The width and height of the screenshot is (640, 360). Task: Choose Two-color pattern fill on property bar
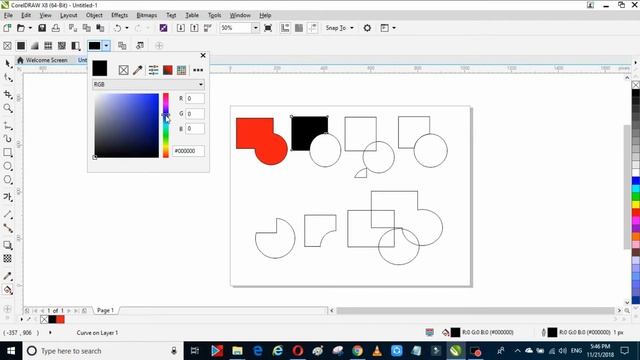point(76,46)
